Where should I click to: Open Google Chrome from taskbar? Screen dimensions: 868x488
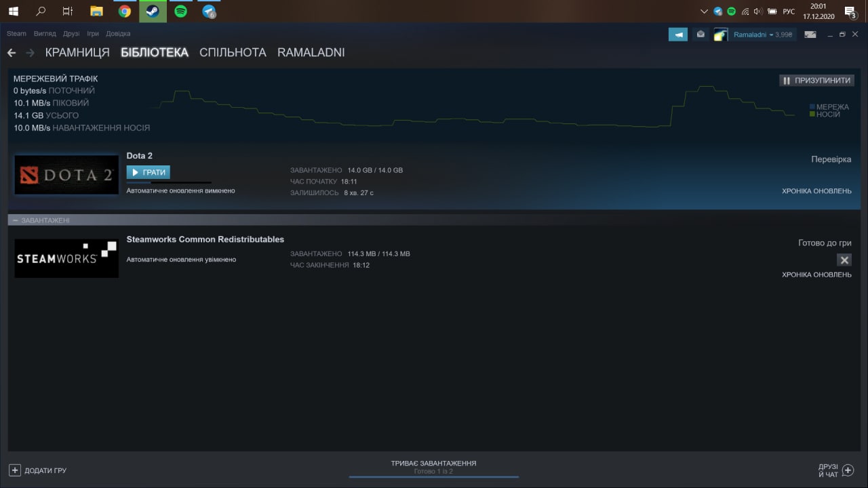125,12
